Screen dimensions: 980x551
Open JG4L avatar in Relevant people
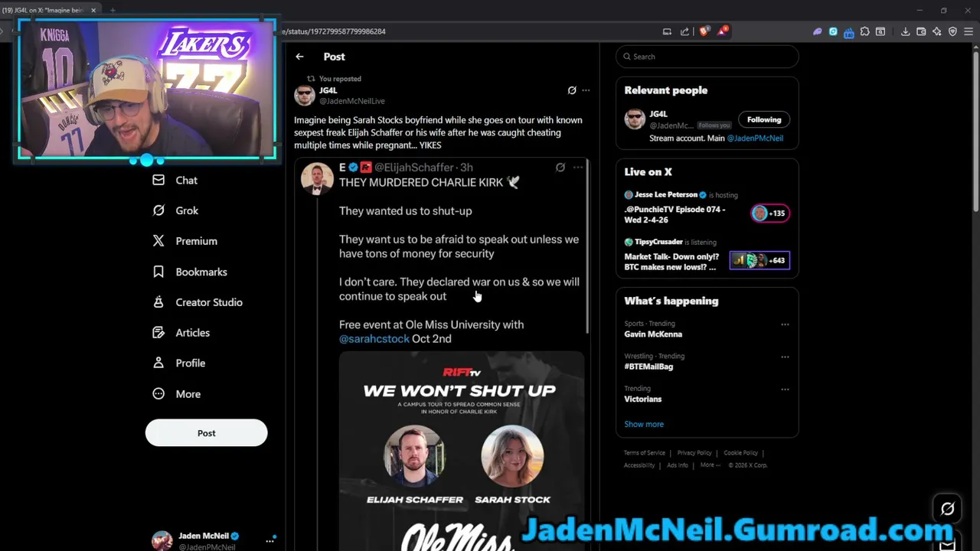coord(635,119)
